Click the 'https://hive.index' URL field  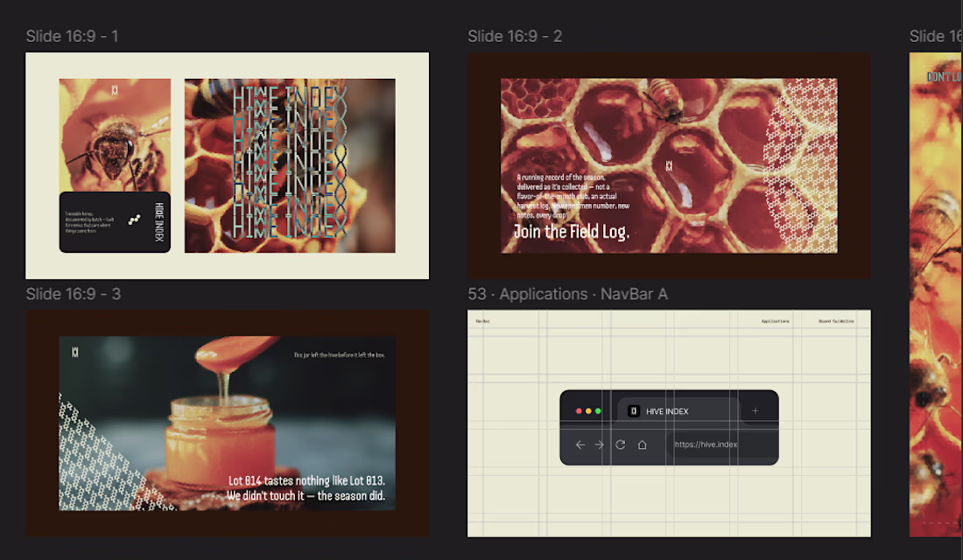[x=721, y=444]
